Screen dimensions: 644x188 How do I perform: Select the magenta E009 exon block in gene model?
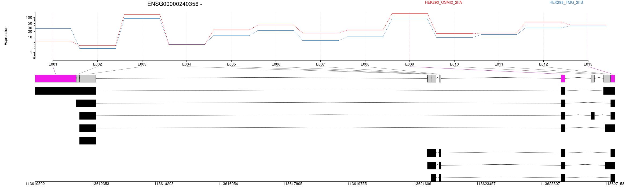click(563, 78)
